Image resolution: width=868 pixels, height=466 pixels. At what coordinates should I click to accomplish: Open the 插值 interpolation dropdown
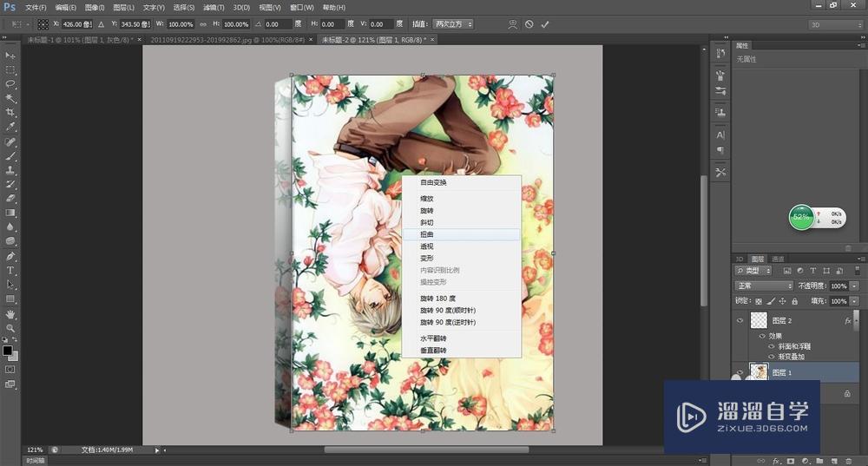[453, 24]
